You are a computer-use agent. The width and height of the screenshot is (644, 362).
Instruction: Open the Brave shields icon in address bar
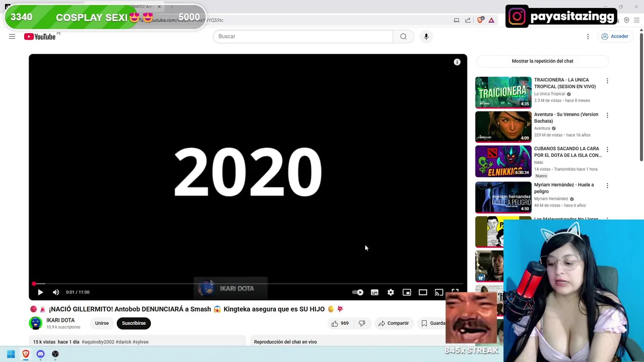point(480,20)
